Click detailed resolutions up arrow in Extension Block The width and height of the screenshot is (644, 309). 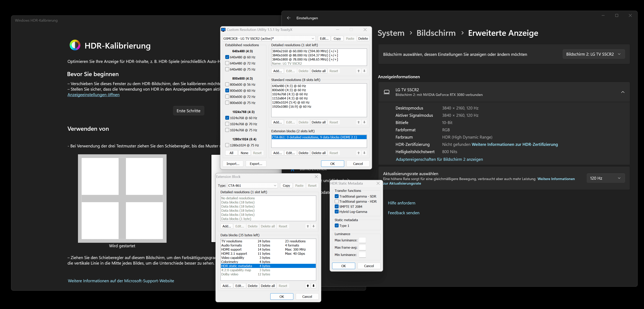click(x=308, y=226)
